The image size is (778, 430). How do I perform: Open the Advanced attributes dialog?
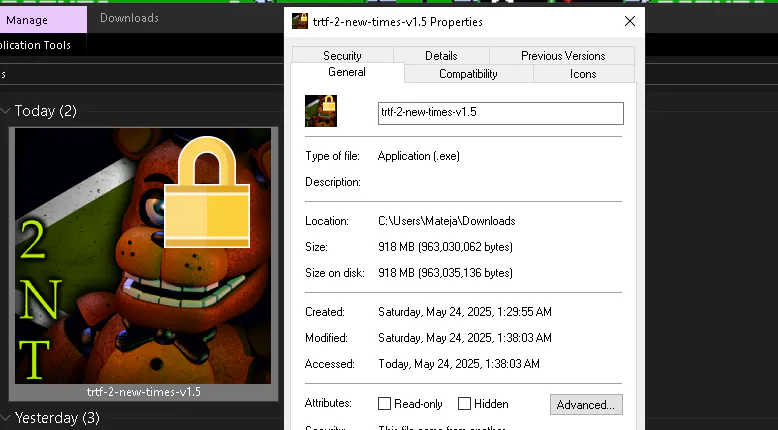pyautogui.click(x=586, y=405)
